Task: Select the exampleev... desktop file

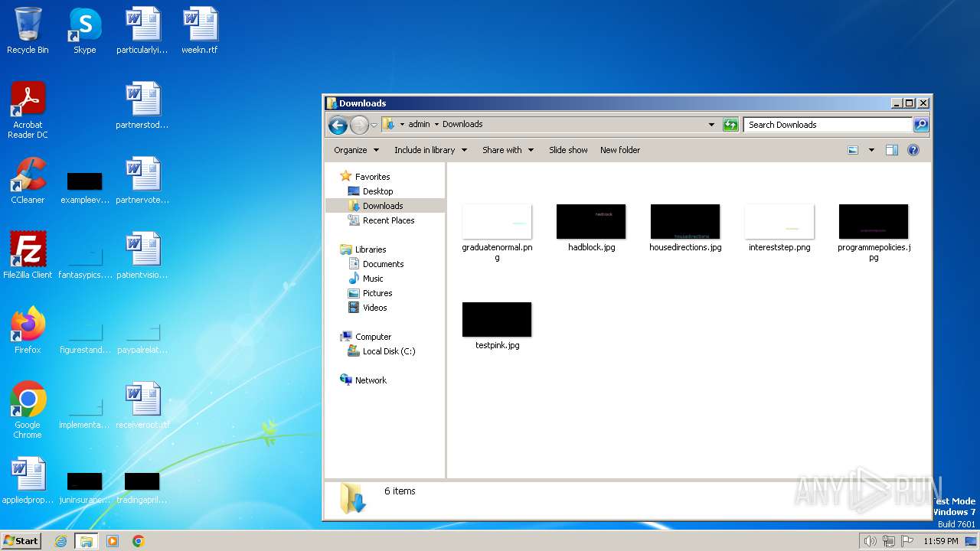Action: [84, 186]
